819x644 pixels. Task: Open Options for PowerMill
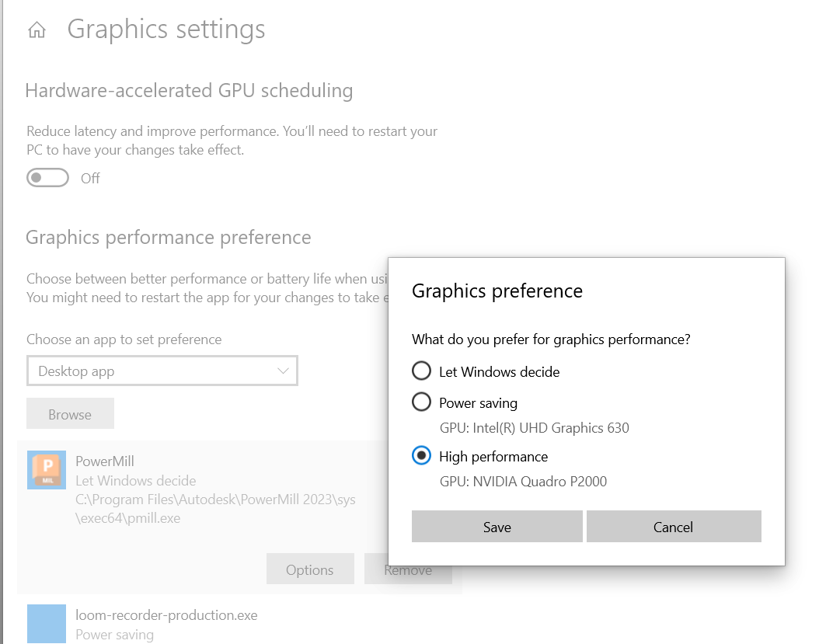point(309,569)
